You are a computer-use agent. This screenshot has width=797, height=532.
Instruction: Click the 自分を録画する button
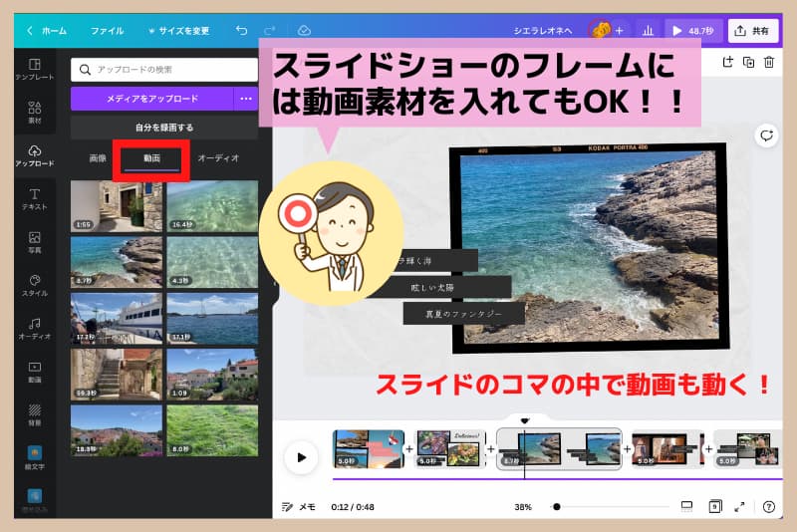[164, 128]
